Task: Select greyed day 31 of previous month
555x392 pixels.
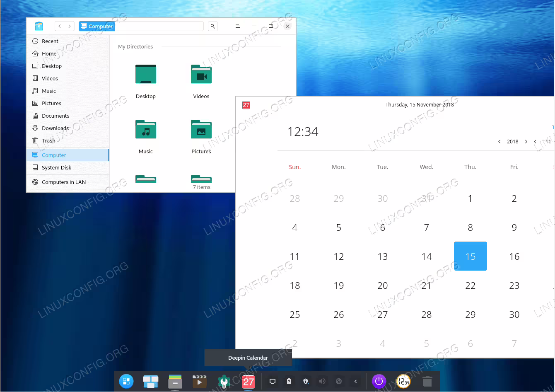Action: pos(427,198)
